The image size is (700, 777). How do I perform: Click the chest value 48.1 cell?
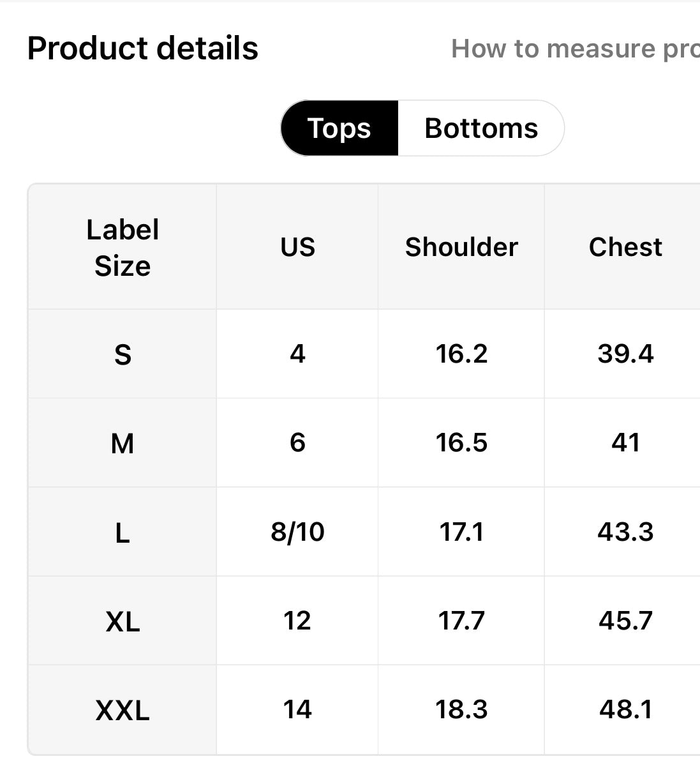click(x=625, y=710)
